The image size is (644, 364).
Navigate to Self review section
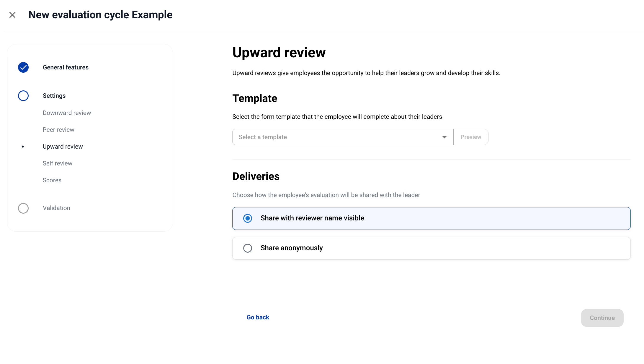[x=58, y=163]
